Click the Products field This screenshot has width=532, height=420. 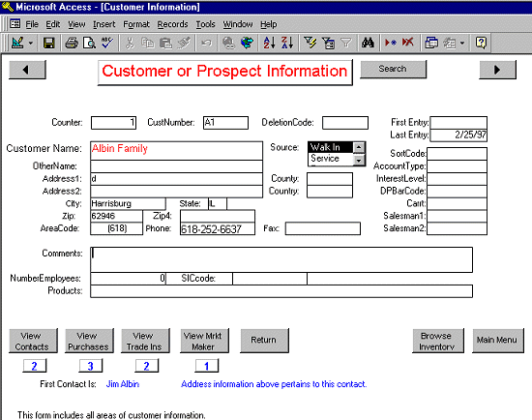281,291
